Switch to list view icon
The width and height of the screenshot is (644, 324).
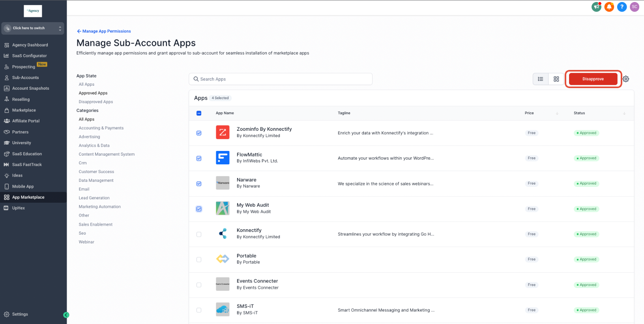(541, 79)
